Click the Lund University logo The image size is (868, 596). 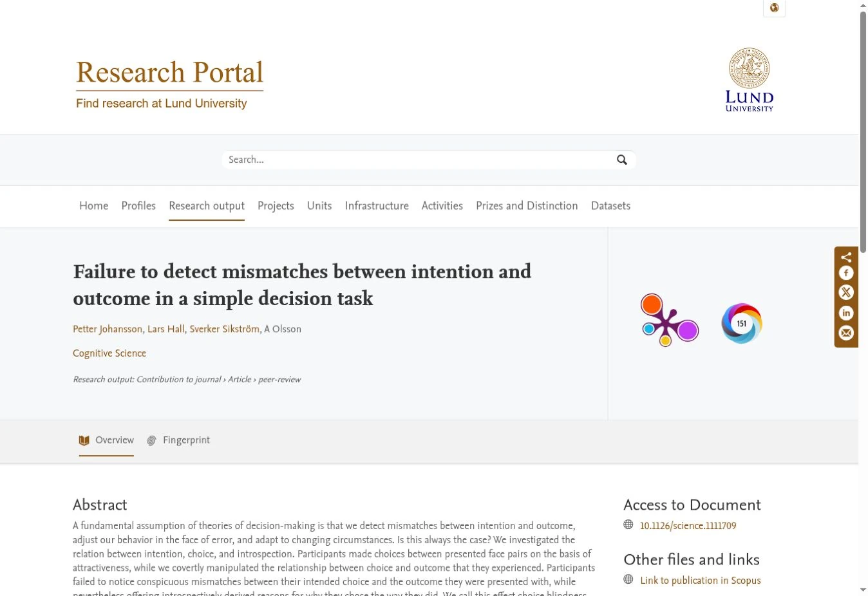750,80
